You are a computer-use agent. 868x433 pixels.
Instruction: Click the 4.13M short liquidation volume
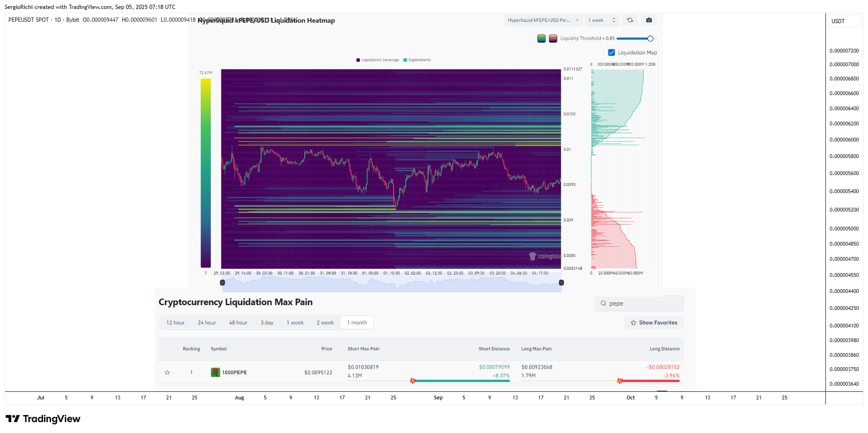pyautogui.click(x=355, y=376)
